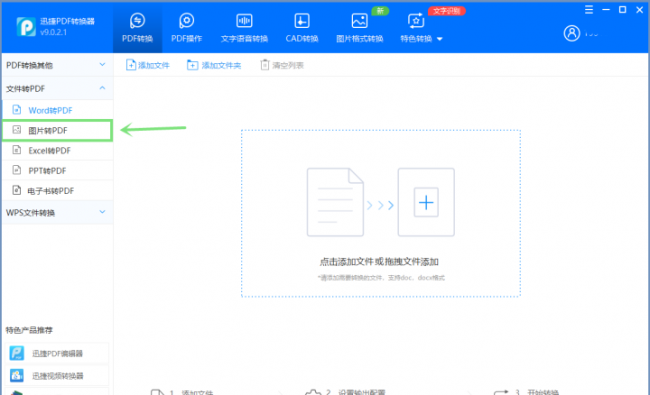Click the 清空列表 trash icon
Screen dimensions: 650x395
point(264,65)
